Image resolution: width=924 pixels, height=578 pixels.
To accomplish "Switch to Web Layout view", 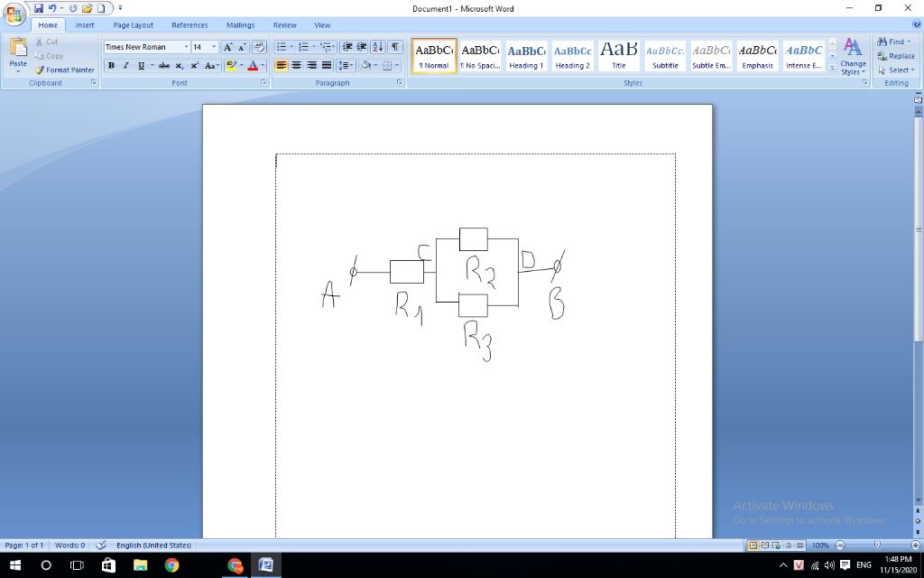I will pyautogui.click(x=776, y=545).
